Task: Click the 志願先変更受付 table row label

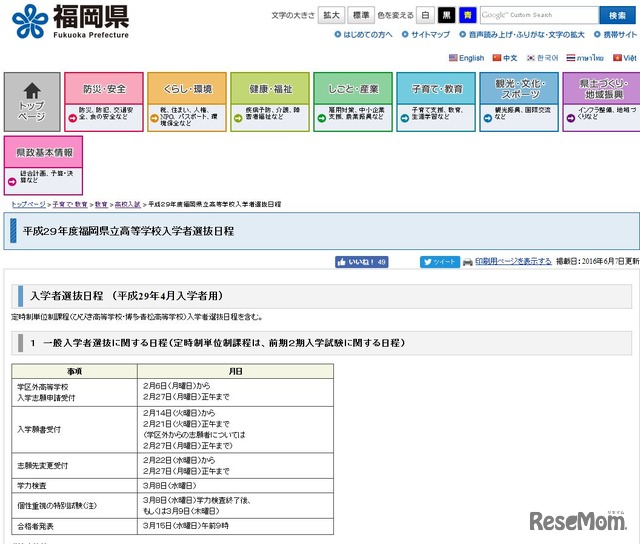Action: [x=42, y=466]
